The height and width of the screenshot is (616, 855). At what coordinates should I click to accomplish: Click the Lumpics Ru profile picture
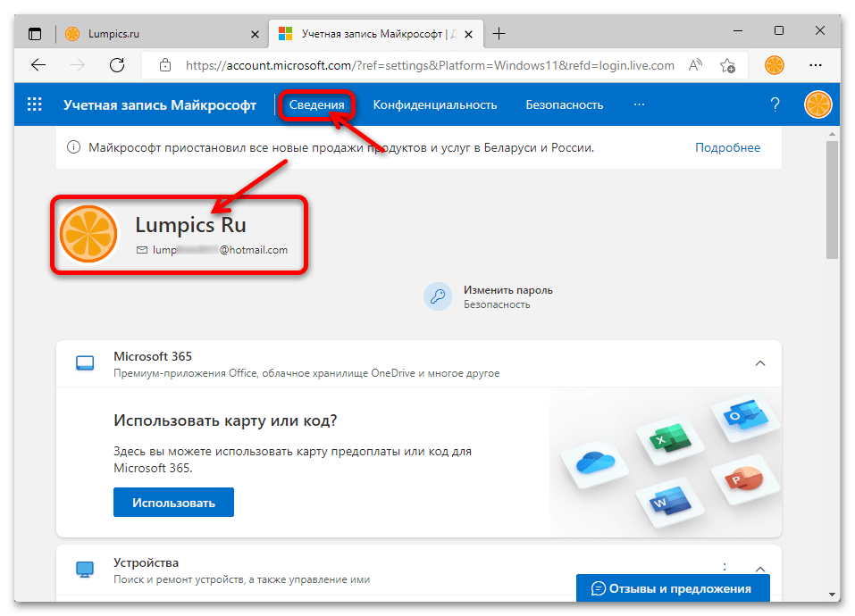(88, 234)
